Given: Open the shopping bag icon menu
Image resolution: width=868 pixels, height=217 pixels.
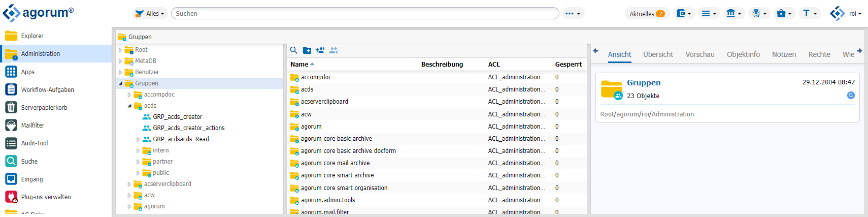Looking at the screenshot, I should click(x=784, y=14).
